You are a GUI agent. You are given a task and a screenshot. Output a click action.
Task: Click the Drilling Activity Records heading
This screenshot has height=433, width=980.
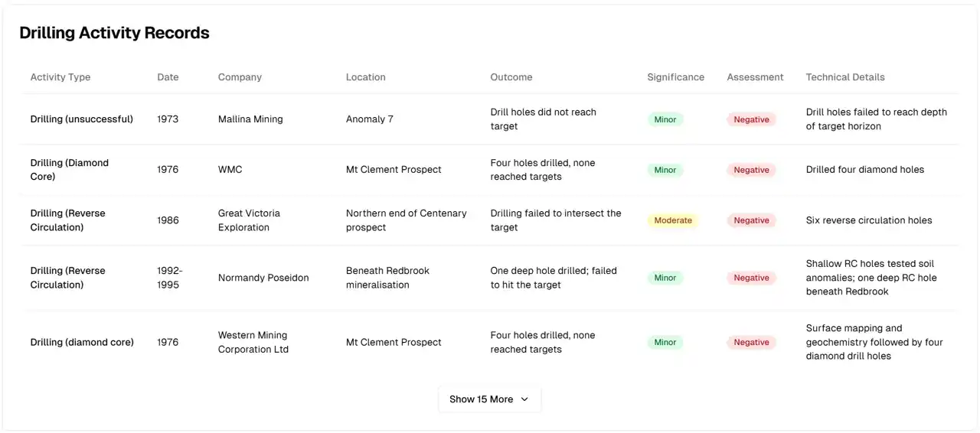[x=114, y=33]
